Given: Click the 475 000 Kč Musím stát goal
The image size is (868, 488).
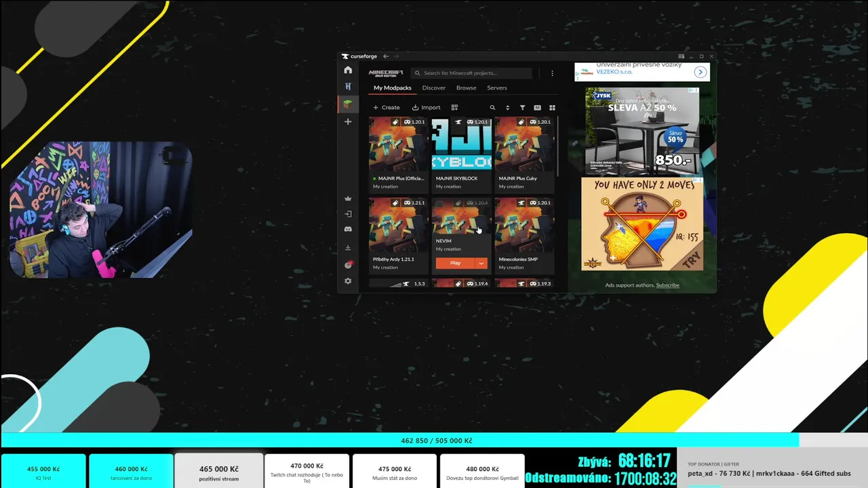Looking at the screenshot, I should [395, 471].
